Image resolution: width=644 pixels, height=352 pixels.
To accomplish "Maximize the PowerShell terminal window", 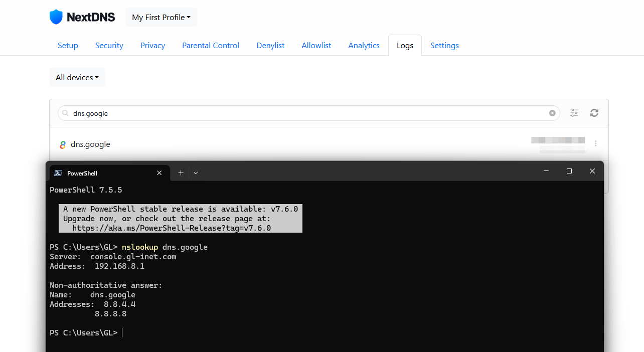I will 569,171.
